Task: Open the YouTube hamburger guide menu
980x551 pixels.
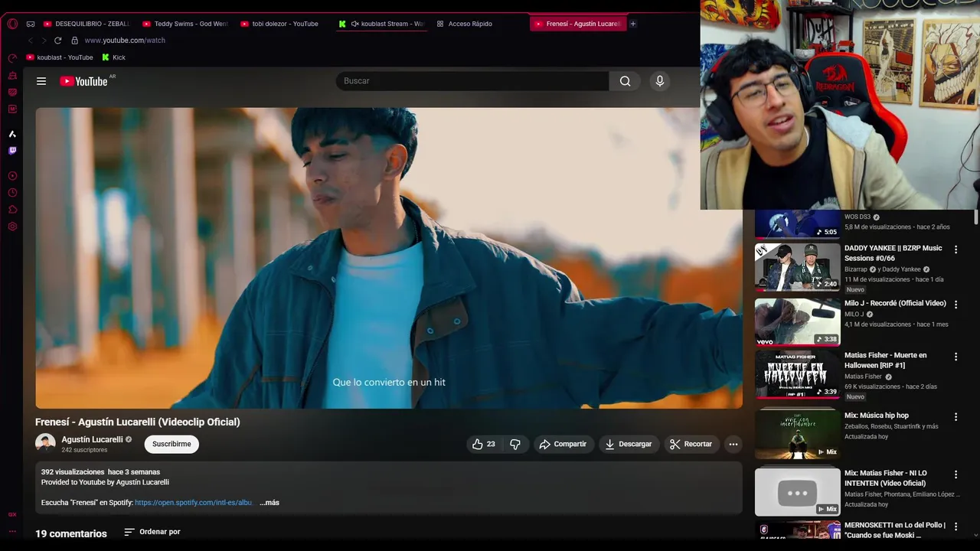Action: point(41,81)
